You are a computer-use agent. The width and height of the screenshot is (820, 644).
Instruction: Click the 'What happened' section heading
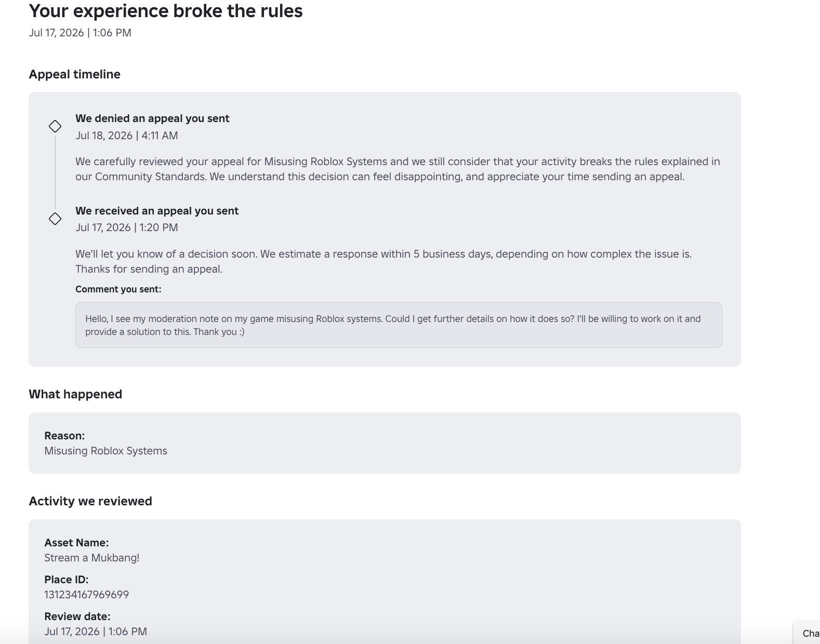(75, 394)
